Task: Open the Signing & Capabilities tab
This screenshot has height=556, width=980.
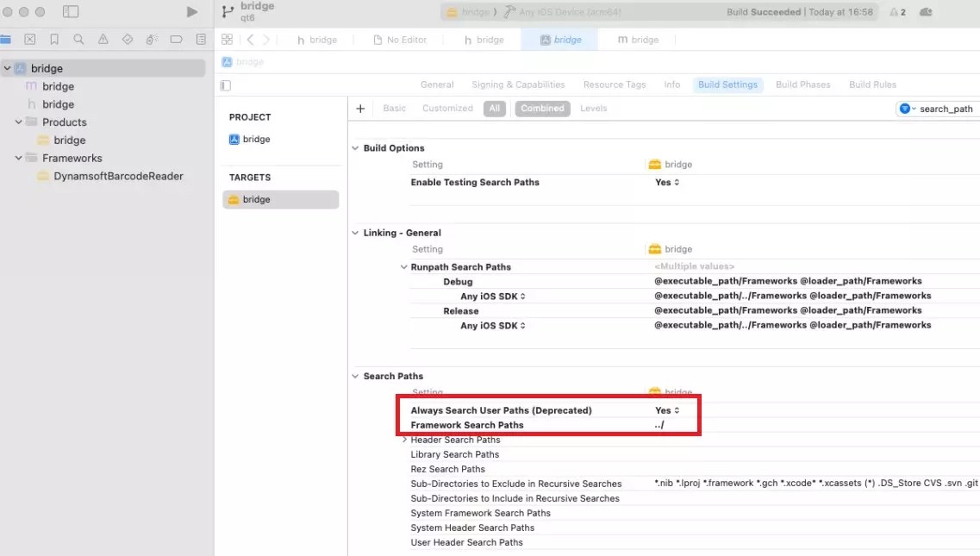Action: pos(518,84)
